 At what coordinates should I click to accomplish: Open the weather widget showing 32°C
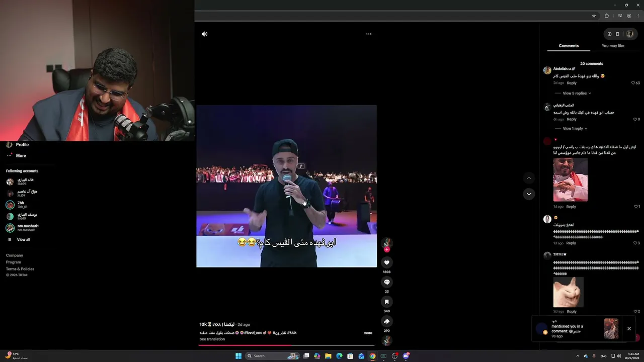tap(16, 356)
